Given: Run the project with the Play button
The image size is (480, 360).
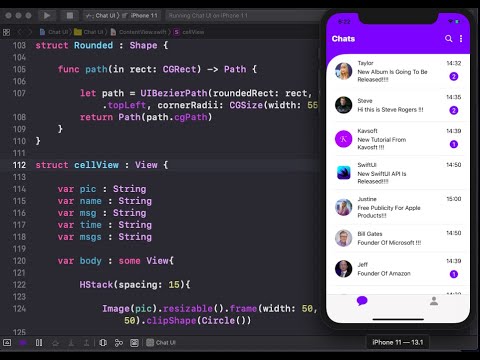Looking at the screenshot, I should click(x=47, y=15).
